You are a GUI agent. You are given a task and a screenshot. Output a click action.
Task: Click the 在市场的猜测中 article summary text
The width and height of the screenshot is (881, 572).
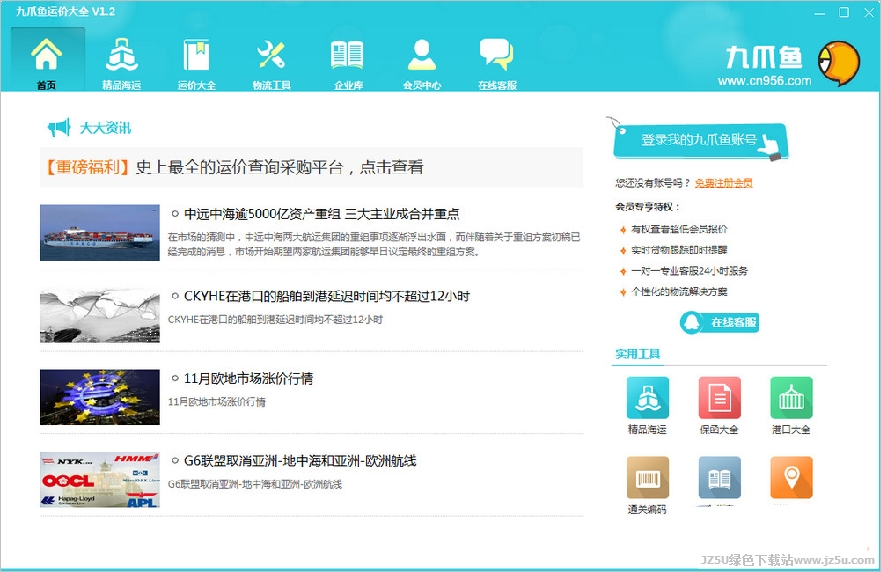pos(374,244)
